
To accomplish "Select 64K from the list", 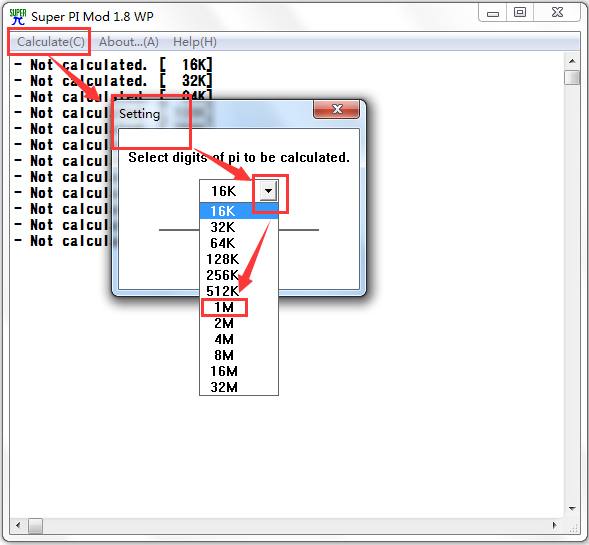I will click(239, 243).
